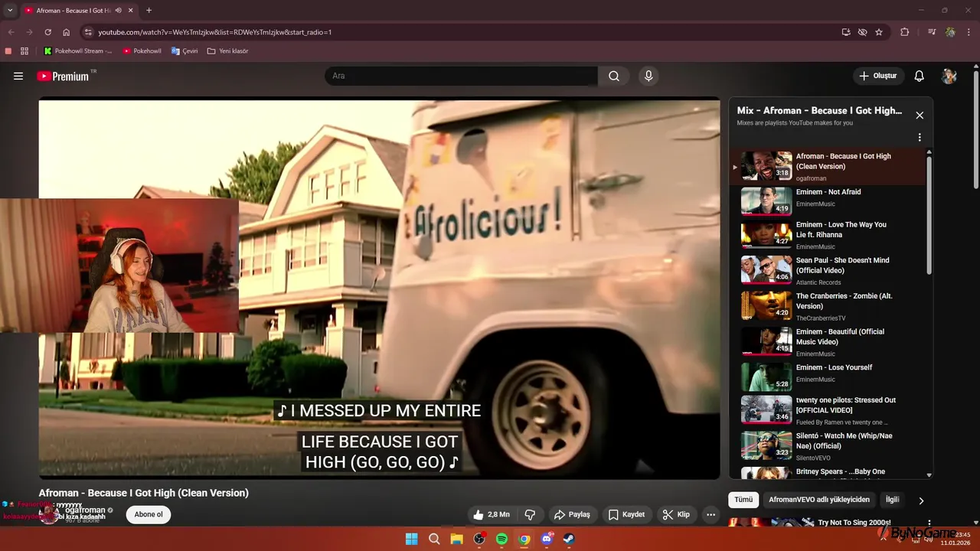Image resolution: width=980 pixels, height=551 pixels.
Task: Select Afroman - Because I Got High playlist item
Action: click(828, 166)
